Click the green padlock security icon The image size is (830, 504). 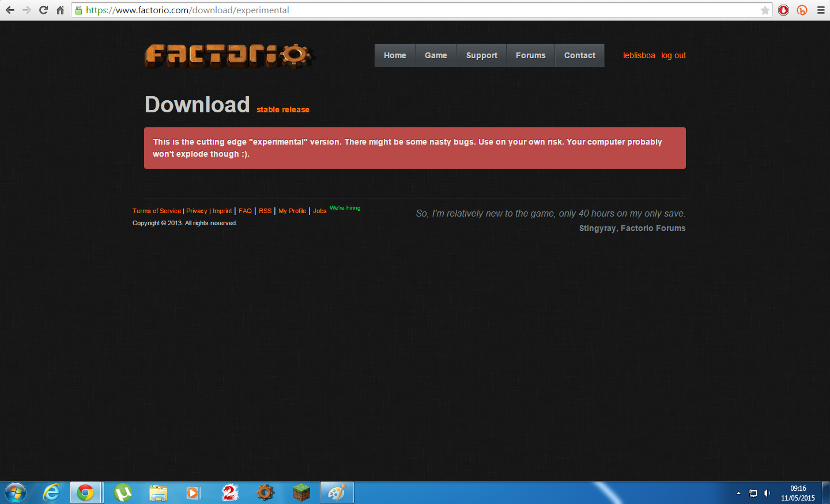pyautogui.click(x=79, y=10)
